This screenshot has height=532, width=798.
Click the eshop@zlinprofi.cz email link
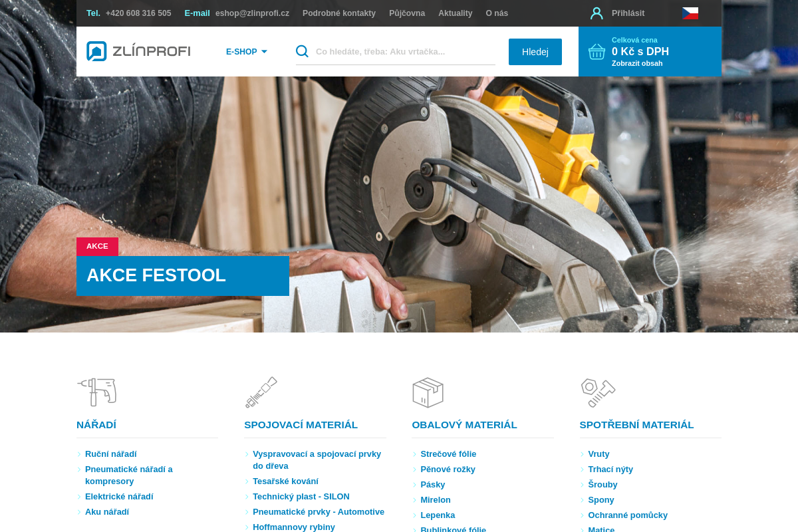pos(252,13)
